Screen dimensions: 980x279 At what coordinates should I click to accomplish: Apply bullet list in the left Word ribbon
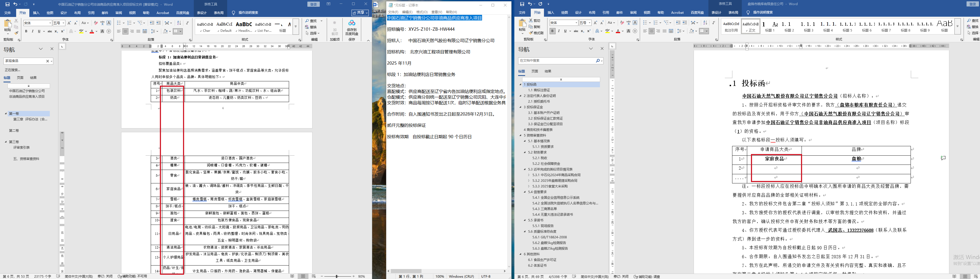point(119,23)
